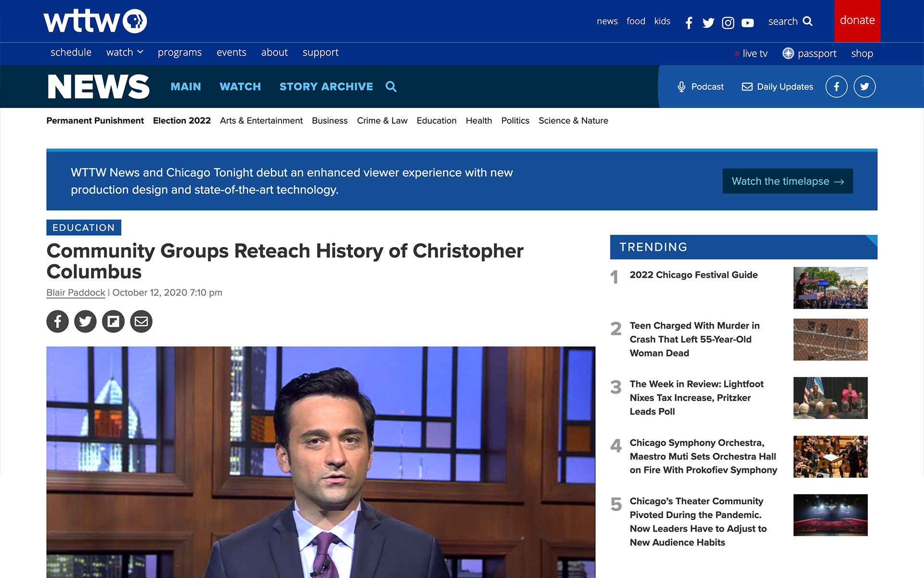
Task: Open news section search magnifier icon
Action: (391, 87)
